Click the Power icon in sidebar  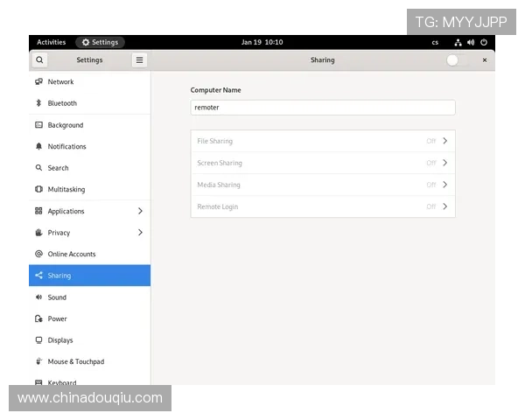38,318
